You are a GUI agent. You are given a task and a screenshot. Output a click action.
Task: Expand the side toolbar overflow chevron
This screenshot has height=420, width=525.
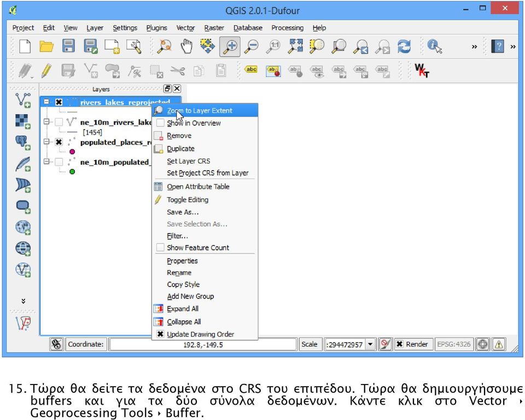pos(23,301)
